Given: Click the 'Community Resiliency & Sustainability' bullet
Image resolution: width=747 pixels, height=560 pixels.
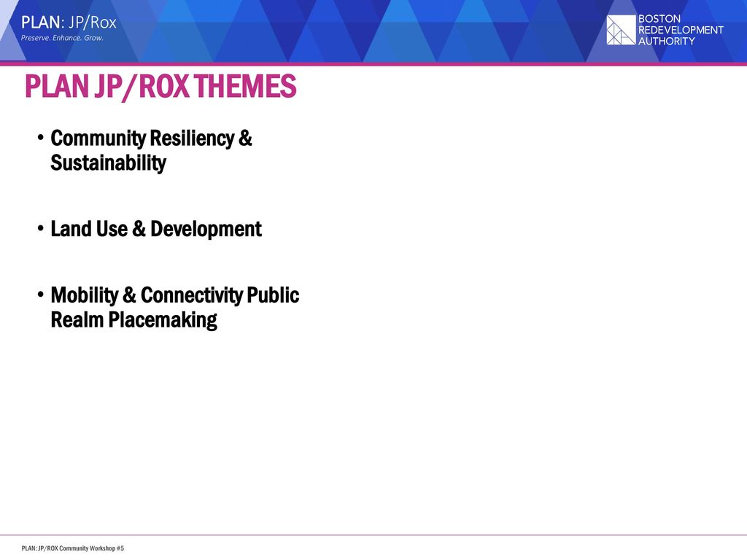Looking at the screenshot, I should (151, 150).
